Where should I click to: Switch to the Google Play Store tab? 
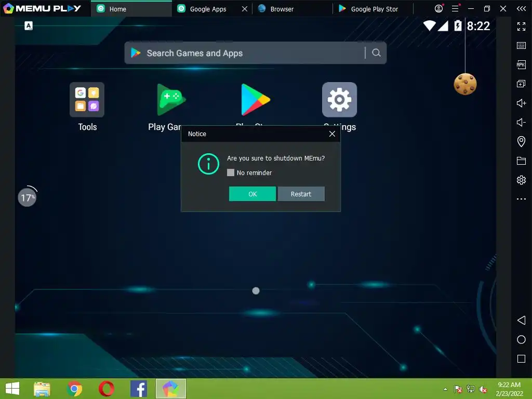click(373, 9)
